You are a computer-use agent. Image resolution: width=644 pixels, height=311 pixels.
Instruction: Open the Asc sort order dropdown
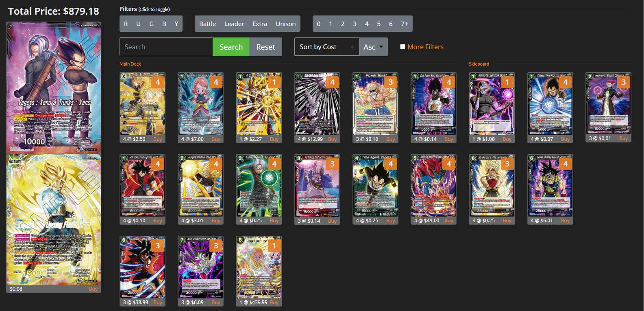pos(373,47)
